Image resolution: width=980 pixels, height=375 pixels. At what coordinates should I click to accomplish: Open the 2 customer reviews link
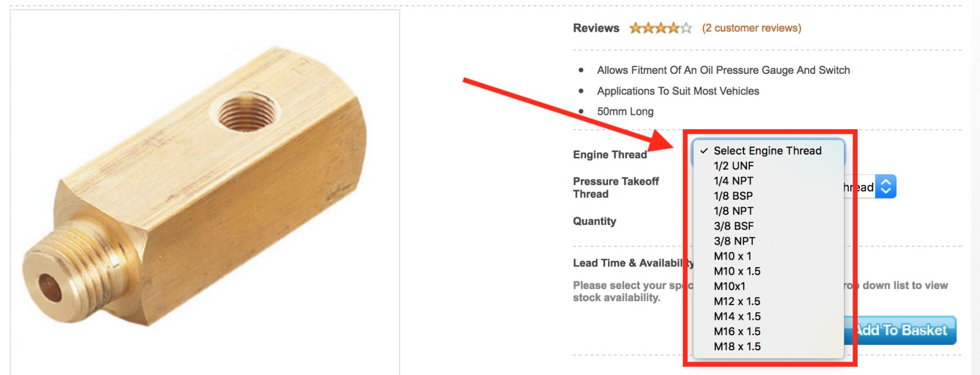751,28
